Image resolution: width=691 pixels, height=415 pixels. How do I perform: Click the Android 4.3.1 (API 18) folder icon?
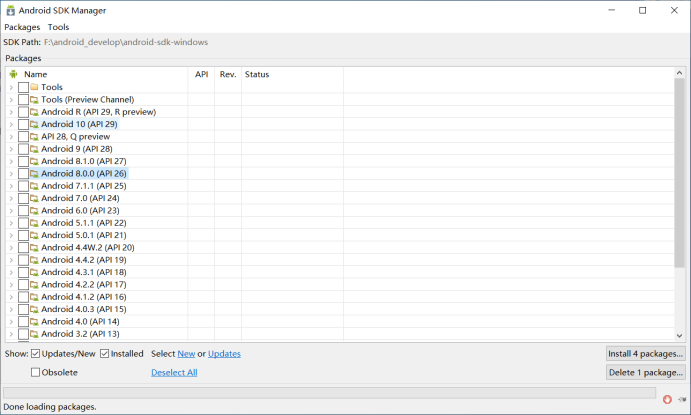click(34, 272)
